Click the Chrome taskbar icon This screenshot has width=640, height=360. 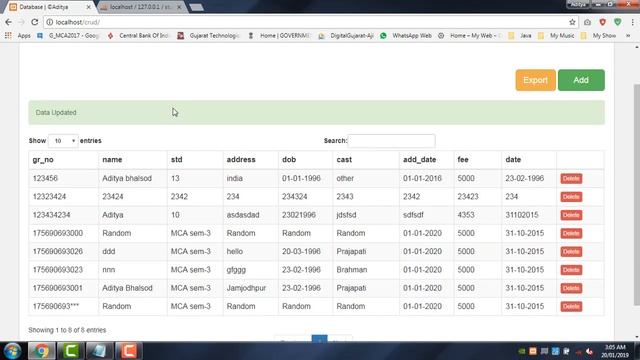click(x=41, y=351)
